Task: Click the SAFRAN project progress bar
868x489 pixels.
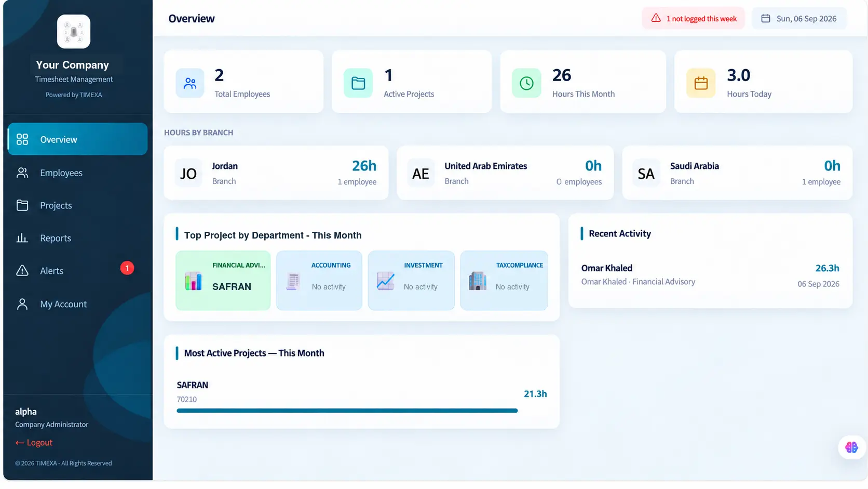Action: tap(347, 411)
